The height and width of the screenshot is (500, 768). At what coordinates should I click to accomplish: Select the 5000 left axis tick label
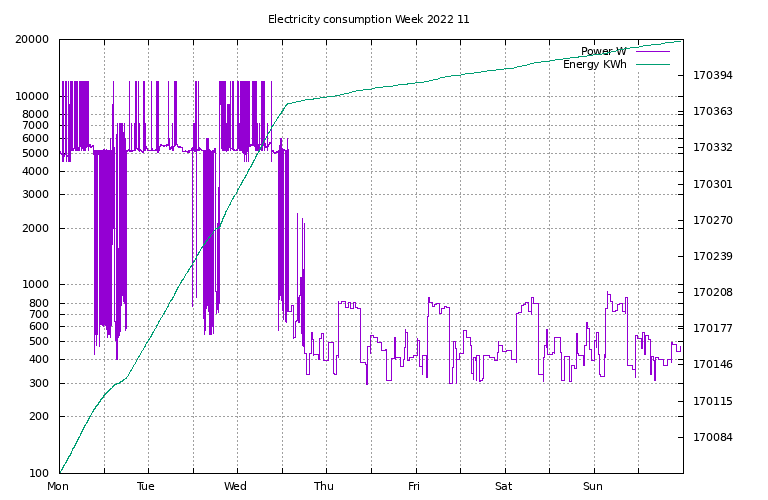coord(35,153)
